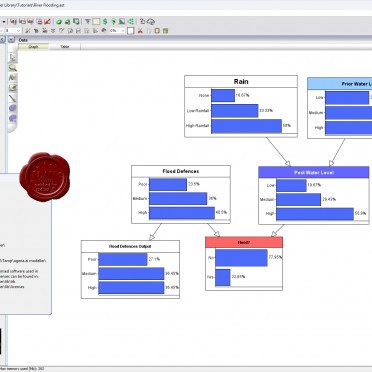Click the Yes bar in the Flood? node

[223, 277]
